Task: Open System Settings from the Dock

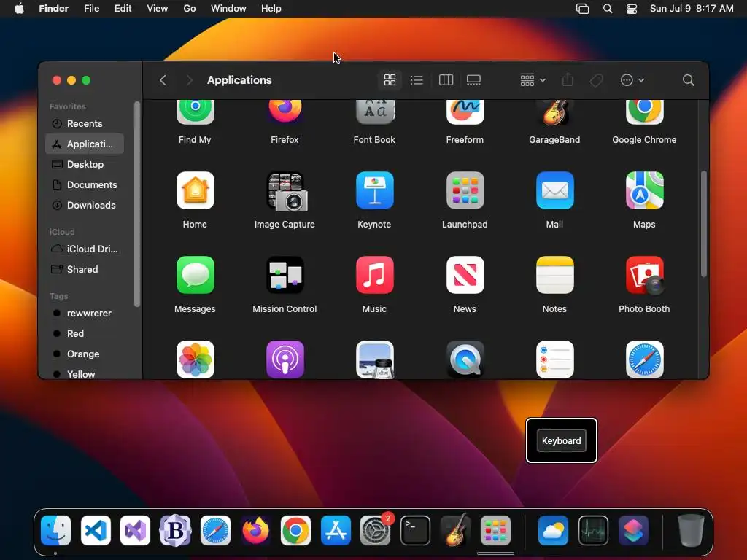Action: coord(376,530)
